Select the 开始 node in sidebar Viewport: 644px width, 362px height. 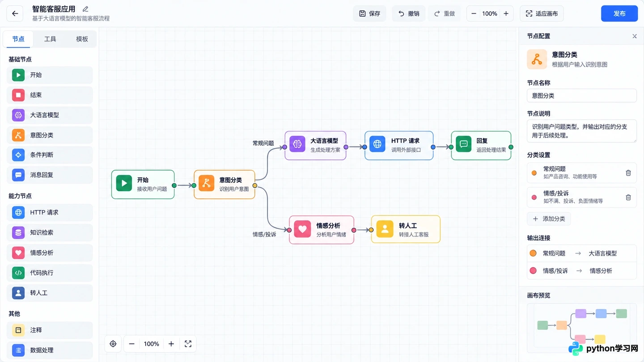tap(50, 75)
